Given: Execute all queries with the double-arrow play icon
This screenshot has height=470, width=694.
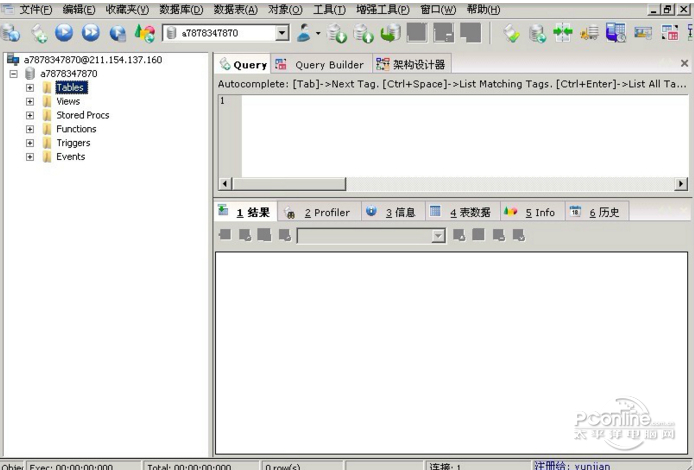Looking at the screenshot, I should pyautogui.click(x=91, y=33).
